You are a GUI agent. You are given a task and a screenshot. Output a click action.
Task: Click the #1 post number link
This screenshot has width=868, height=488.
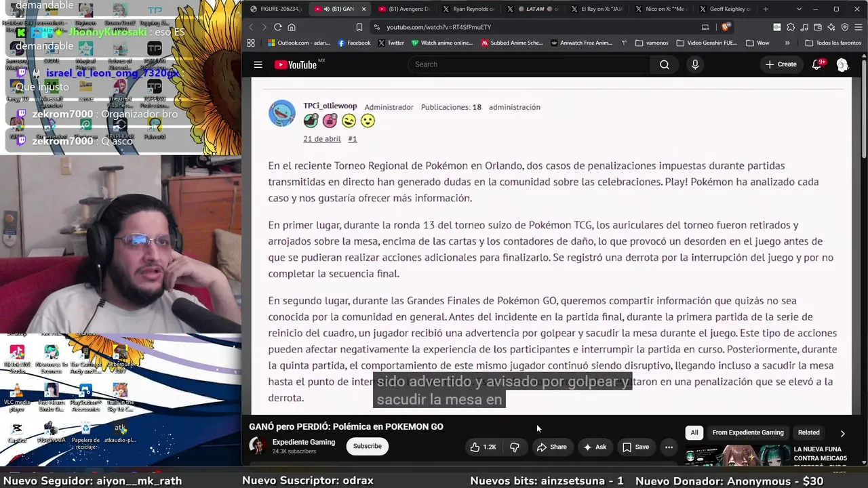coord(352,139)
